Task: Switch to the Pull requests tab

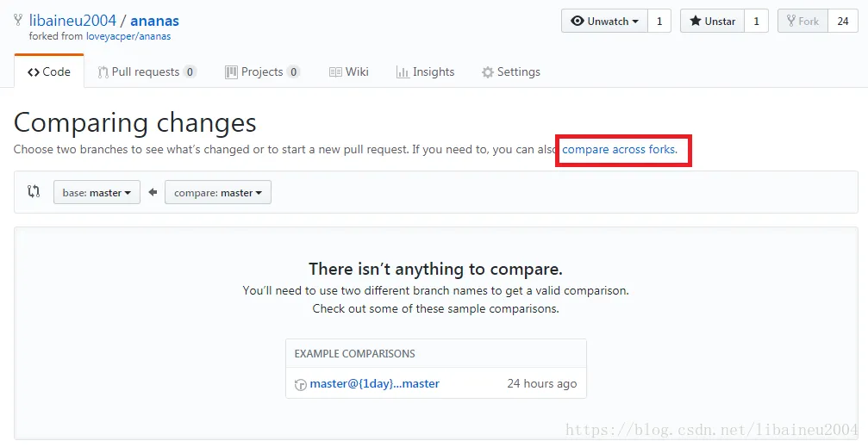Action: click(x=147, y=72)
